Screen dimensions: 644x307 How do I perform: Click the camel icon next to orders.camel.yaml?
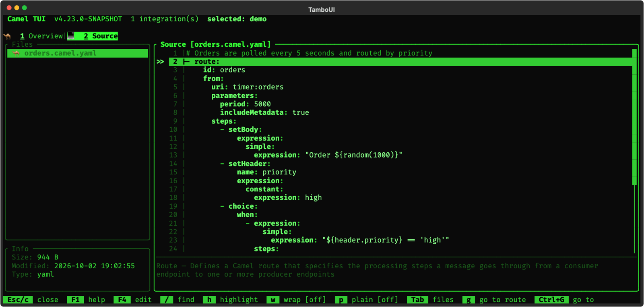pos(16,53)
